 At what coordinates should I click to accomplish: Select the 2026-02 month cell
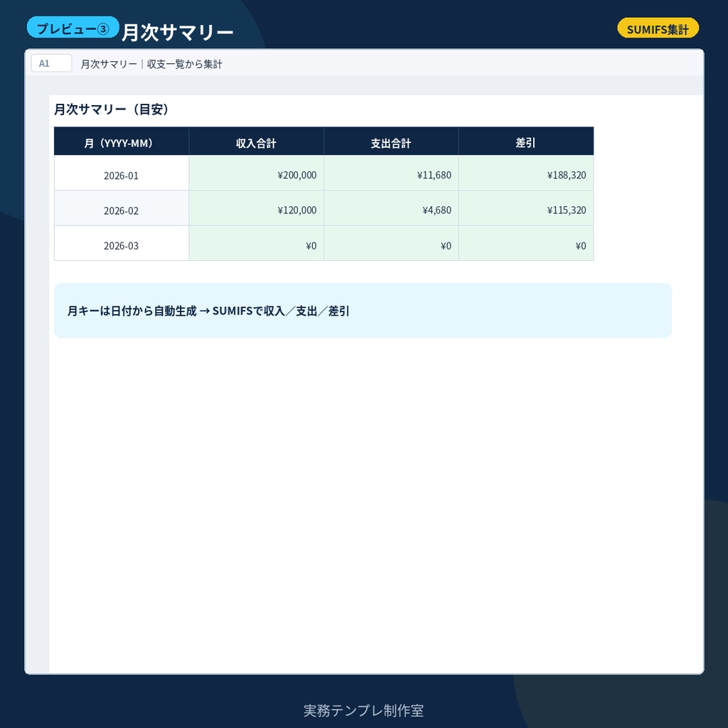(x=121, y=208)
